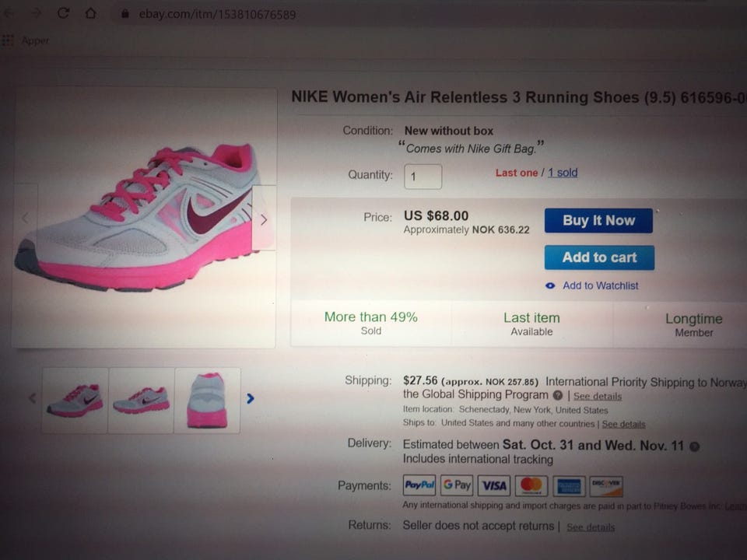Click the watchlist eye icon
Screen dimensions: 747x560
550,285
